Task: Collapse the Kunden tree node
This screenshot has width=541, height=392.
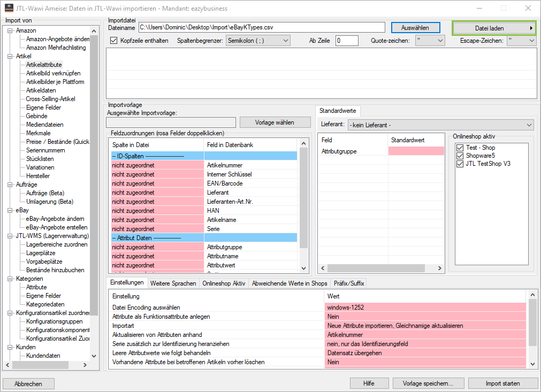Action: (x=10, y=347)
